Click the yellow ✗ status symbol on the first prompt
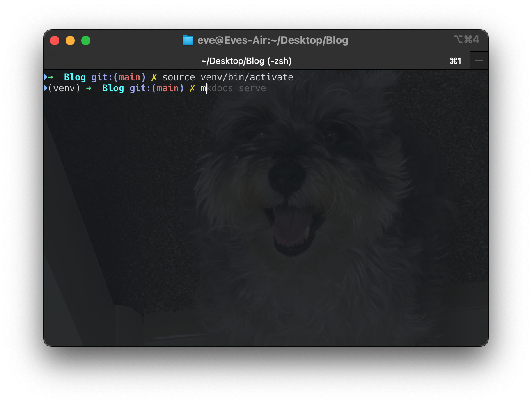This screenshot has width=532, height=404. point(154,77)
